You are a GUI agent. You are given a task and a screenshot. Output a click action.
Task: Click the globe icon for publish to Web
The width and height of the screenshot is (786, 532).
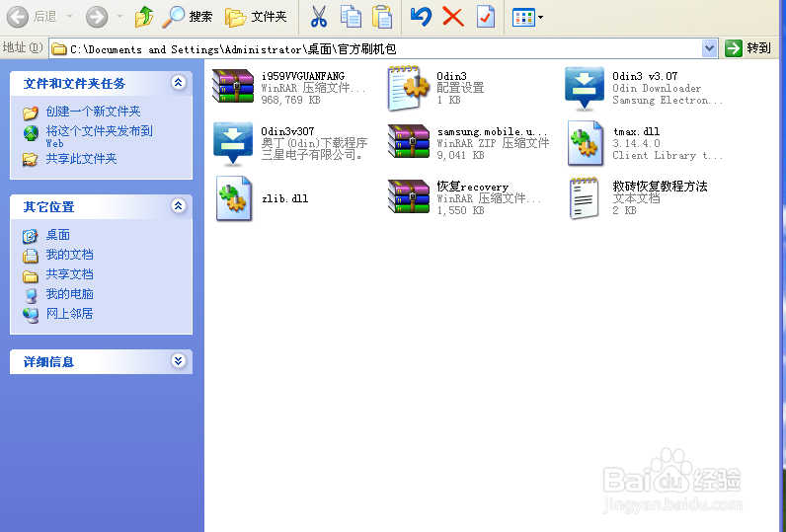(31, 133)
